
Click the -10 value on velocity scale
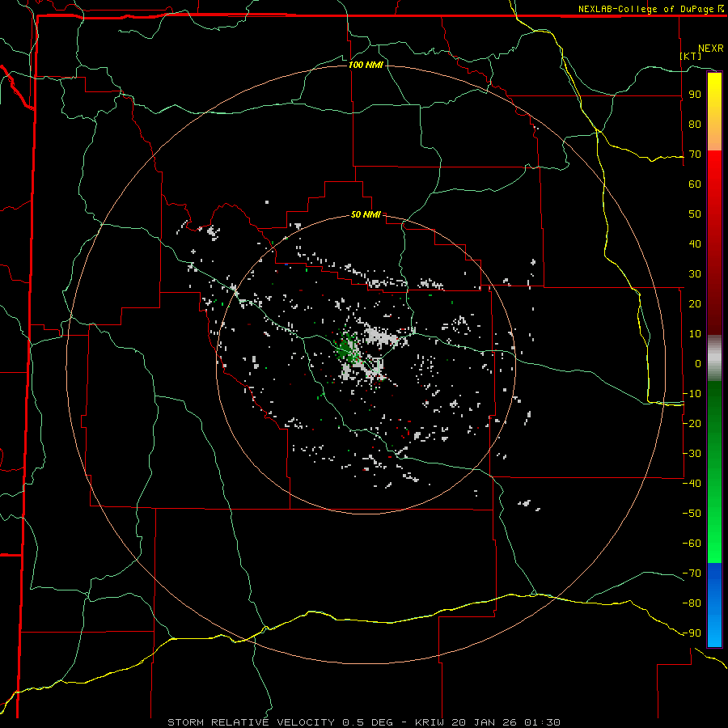coord(692,394)
